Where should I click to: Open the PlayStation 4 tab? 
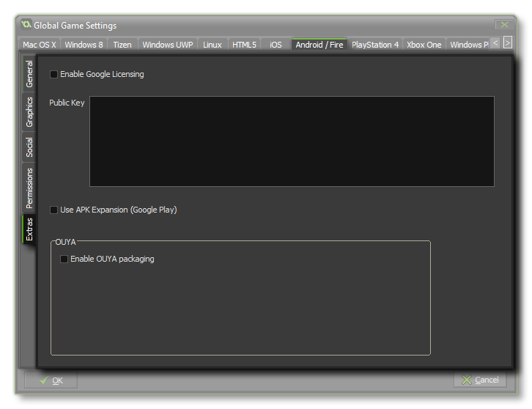[375, 45]
